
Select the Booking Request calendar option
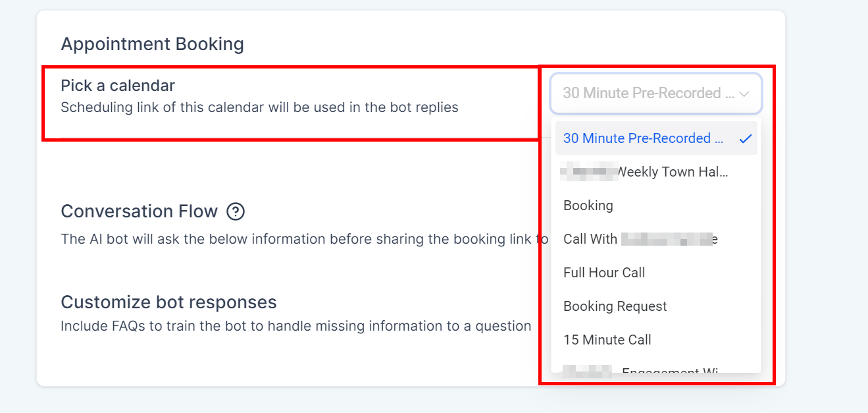615,306
